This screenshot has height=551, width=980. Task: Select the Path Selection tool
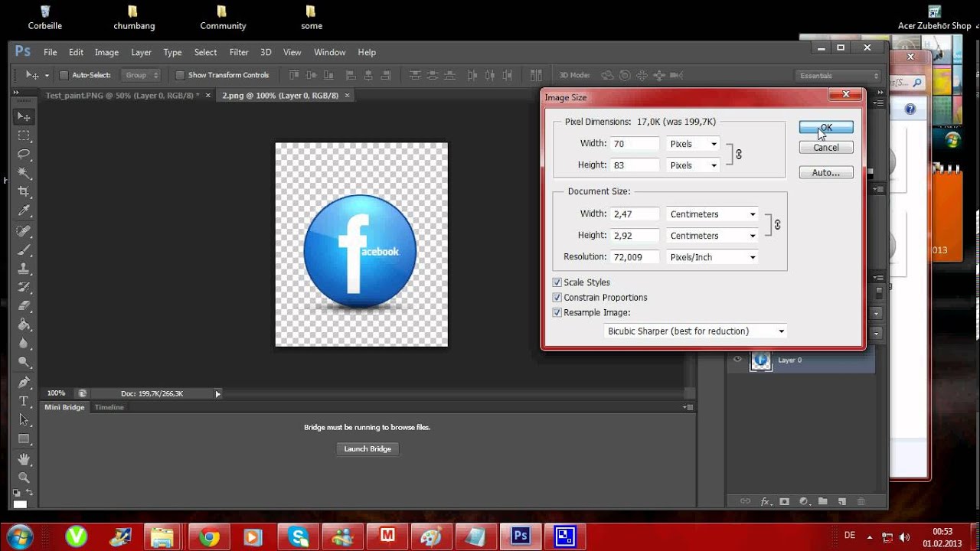[24, 420]
